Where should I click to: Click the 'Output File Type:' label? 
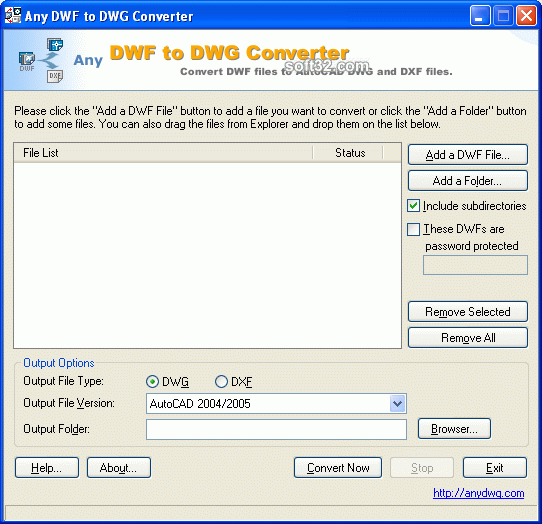point(64,381)
